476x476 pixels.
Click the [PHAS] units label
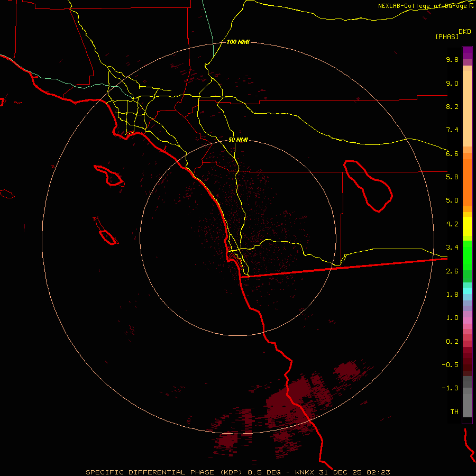pos(447,36)
